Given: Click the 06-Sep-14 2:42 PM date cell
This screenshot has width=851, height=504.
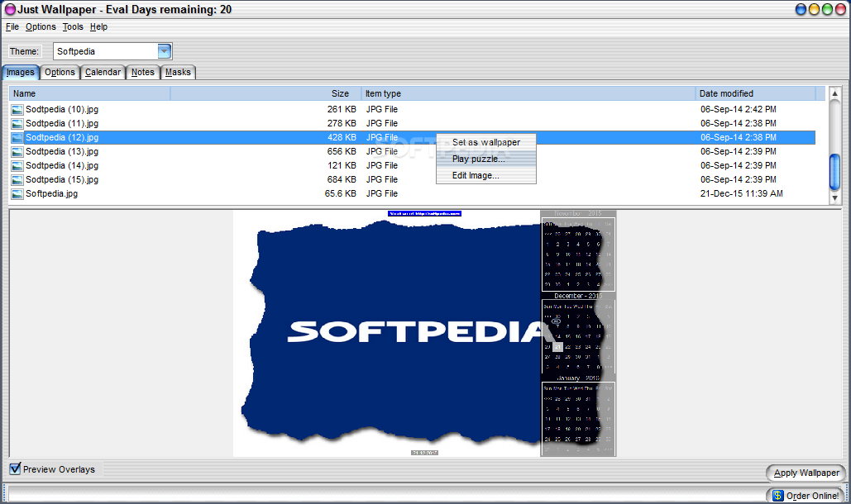Looking at the screenshot, I should tap(738, 109).
